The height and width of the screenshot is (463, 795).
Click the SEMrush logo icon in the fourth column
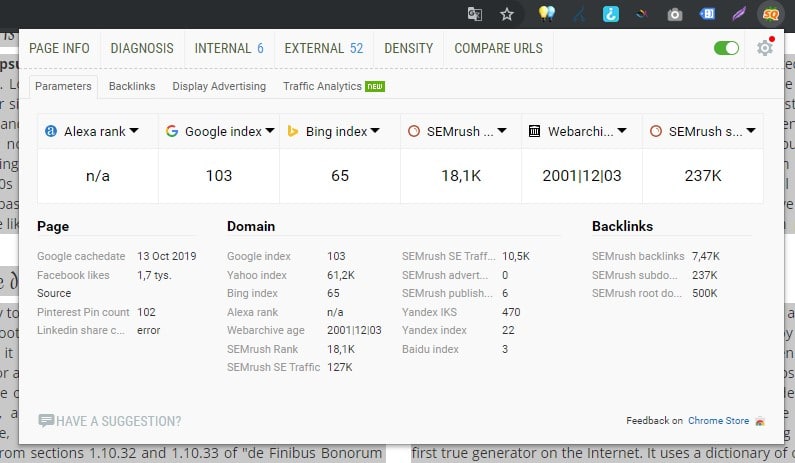click(414, 131)
